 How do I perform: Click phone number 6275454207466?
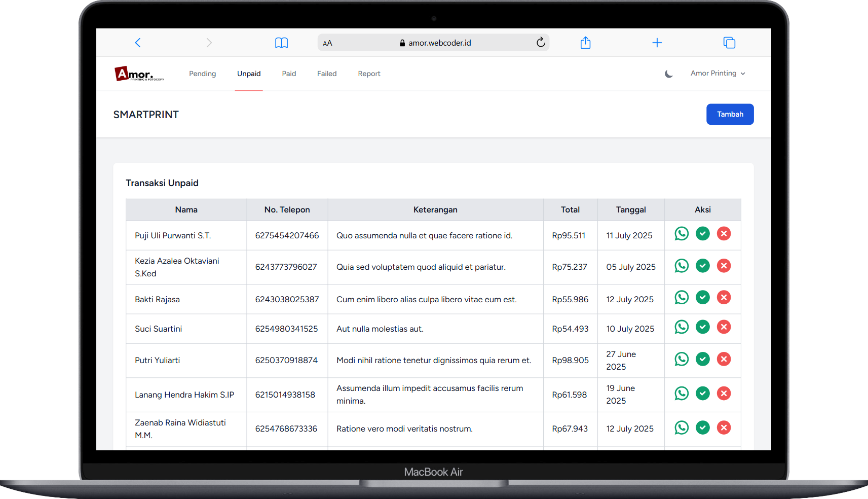(x=287, y=235)
